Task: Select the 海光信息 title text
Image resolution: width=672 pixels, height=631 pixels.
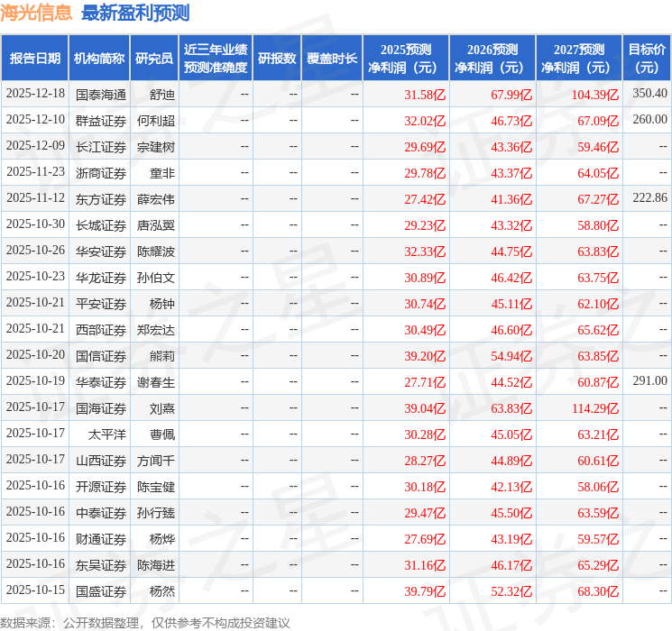Action: click(x=36, y=13)
